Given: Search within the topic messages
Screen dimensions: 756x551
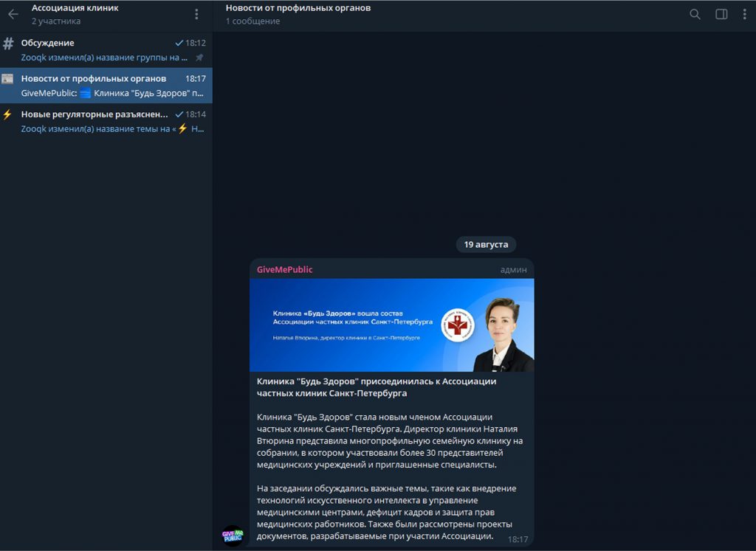Looking at the screenshot, I should 695,14.
